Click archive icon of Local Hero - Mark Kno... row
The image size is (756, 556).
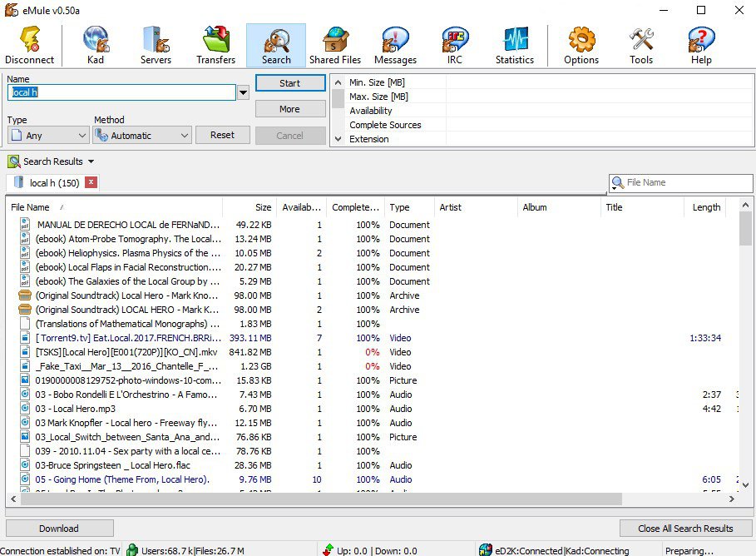(25, 295)
